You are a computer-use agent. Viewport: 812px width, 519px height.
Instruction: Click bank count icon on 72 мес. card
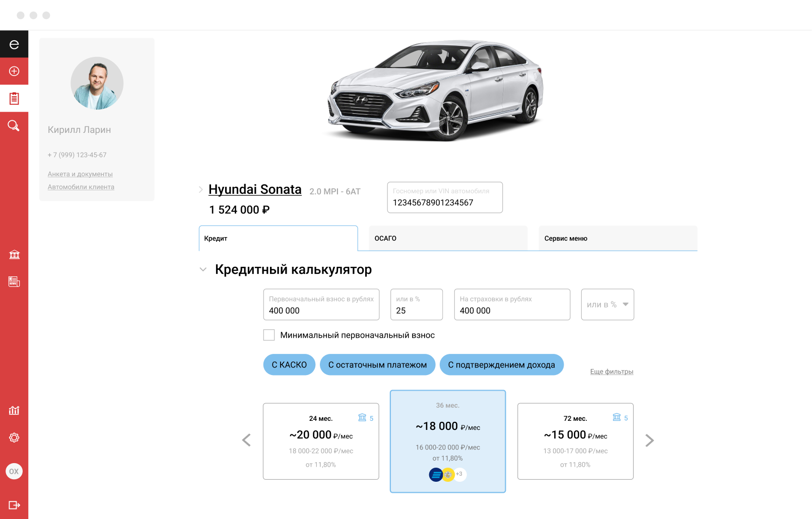(x=617, y=417)
